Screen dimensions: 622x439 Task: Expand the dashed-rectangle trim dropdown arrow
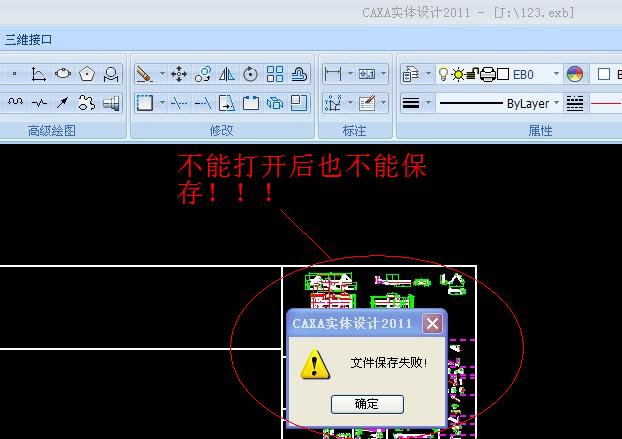(x=162, y=103)
